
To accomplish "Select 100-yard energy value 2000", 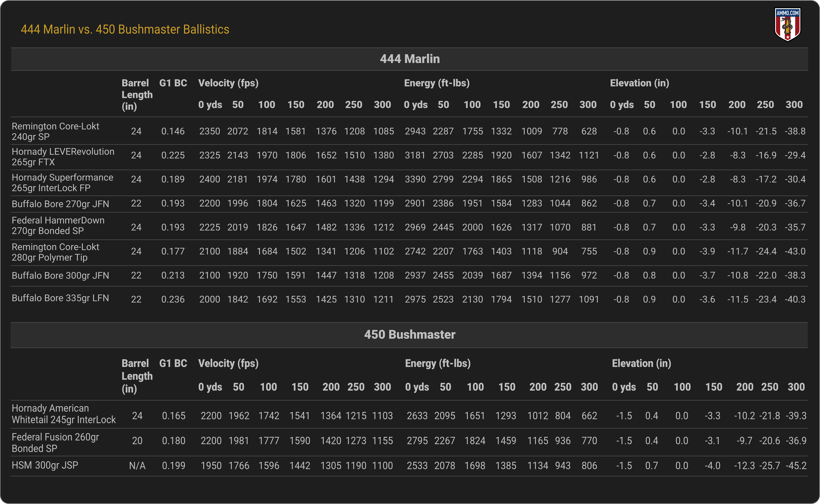I will tap(472, 227).
